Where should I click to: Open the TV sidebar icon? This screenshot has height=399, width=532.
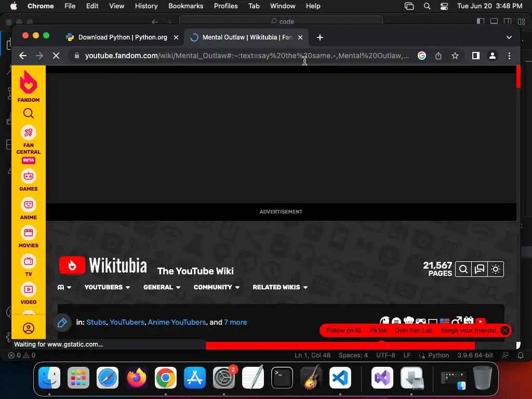coord(29,262)
